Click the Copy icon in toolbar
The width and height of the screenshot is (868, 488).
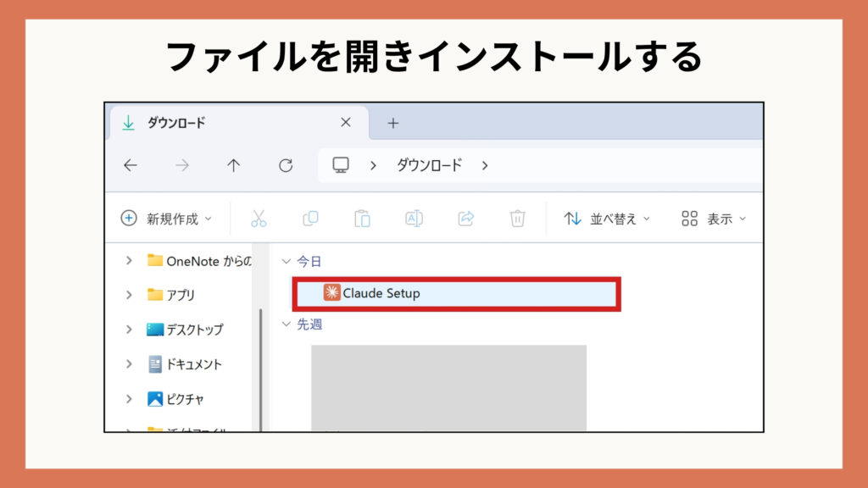[x=310, y=219]
